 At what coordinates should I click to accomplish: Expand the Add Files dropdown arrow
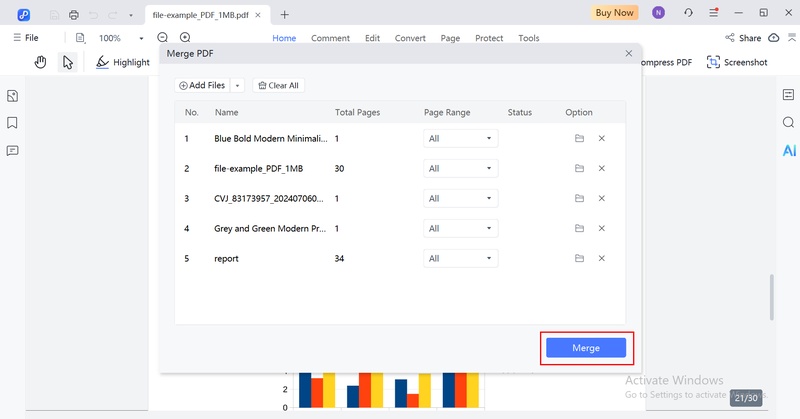[x=237, y=86]
